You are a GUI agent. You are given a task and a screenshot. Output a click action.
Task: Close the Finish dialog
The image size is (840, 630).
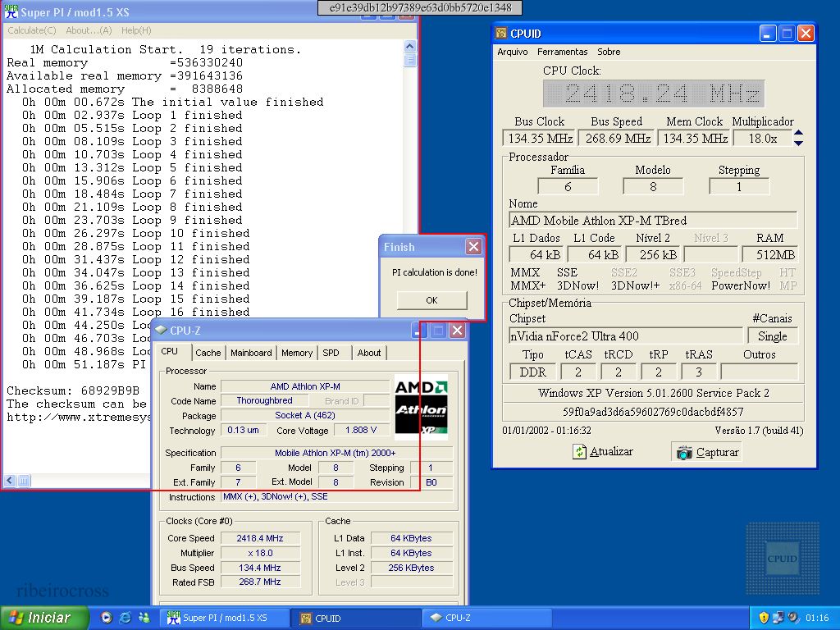[473, 246]
